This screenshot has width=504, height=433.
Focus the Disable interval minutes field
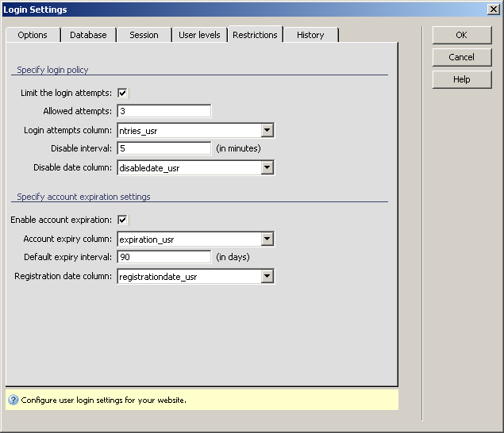coord(164,148)
